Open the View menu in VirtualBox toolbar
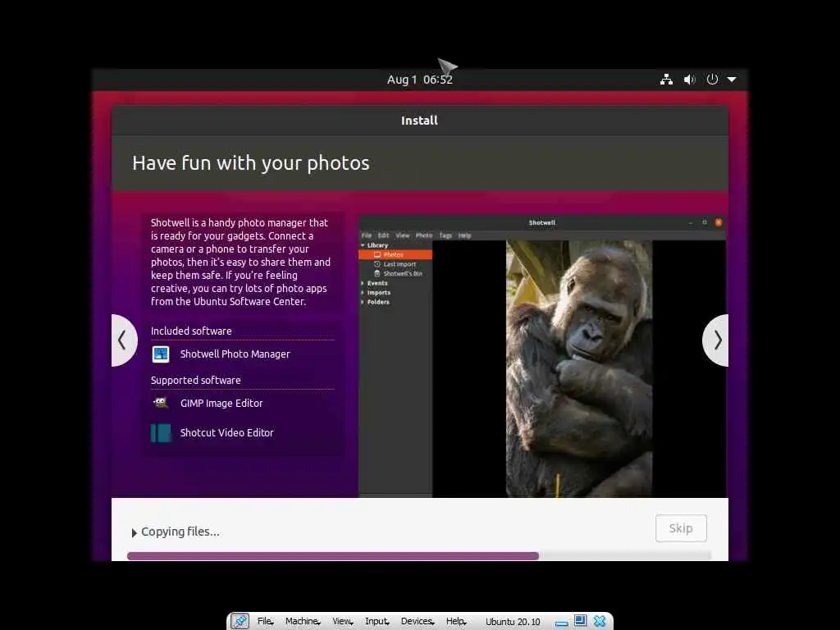This screenshot has height=630, width=840. (x=342, y=621)
